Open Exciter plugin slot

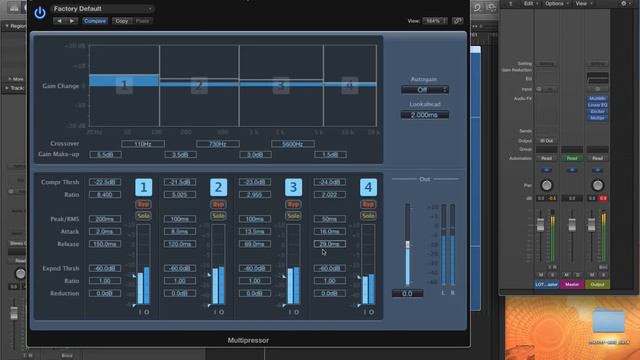[x=598, y=111]
